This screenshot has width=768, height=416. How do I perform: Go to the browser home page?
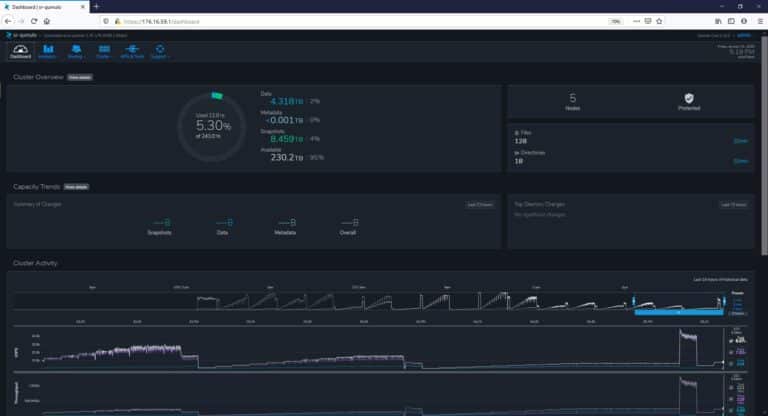47,21
